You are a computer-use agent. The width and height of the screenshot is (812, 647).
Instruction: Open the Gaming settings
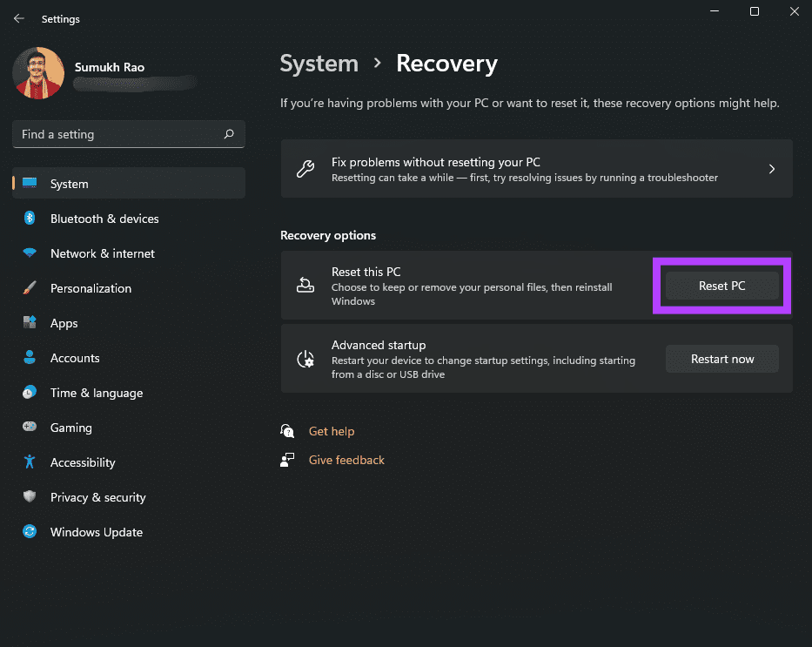(x=129, y=428)
